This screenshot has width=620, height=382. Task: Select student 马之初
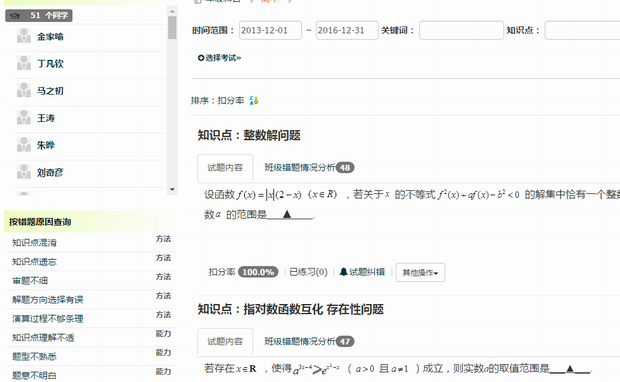click(50, 91)
